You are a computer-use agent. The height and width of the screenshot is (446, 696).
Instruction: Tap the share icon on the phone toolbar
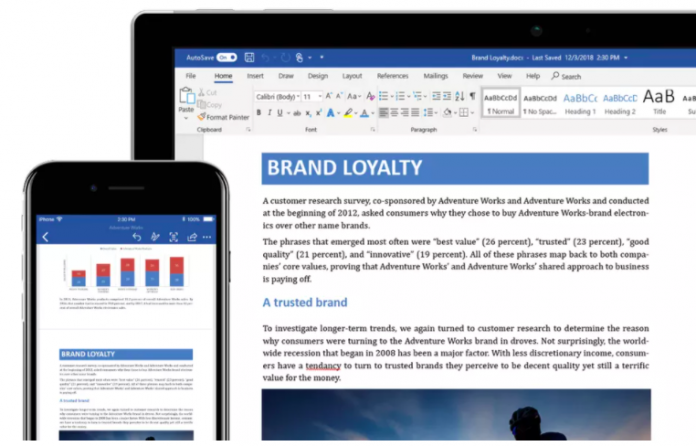[x=190, y=237]
